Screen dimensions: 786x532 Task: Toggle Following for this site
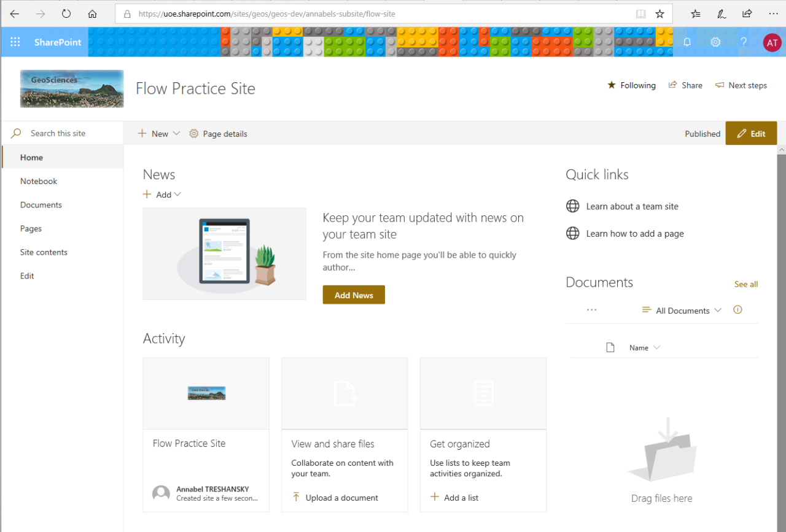pyautogui.click(x=631, y=85)
